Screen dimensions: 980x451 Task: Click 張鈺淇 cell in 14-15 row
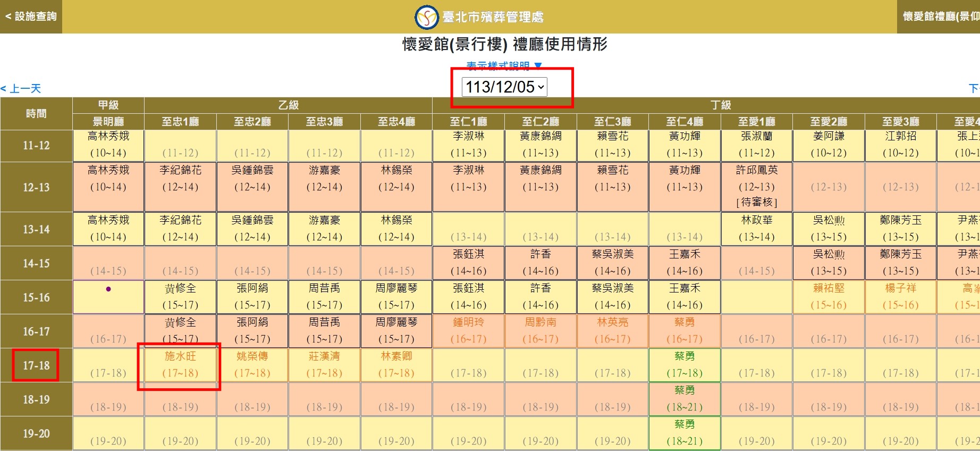click(x=469, y=263)
